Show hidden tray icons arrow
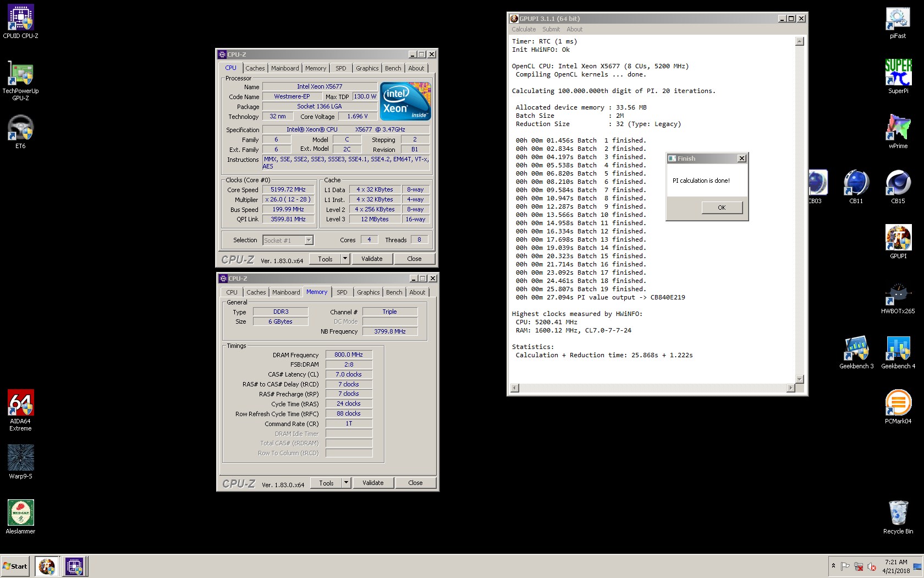The width and height of the screenshot is (924, 578). point(833,566)
